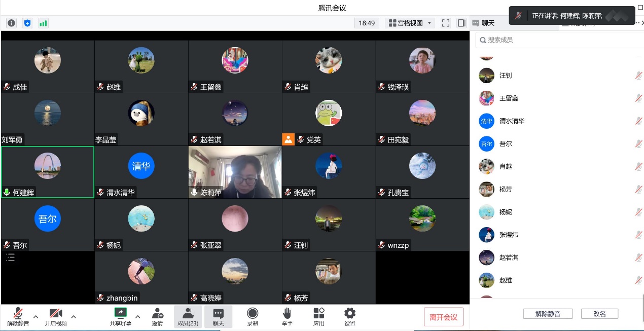The height and width of the screenshot is (331, 644).
Task: Open the Invite (邀请) icon
Action: pyautogui.click(x=158, y=316)
